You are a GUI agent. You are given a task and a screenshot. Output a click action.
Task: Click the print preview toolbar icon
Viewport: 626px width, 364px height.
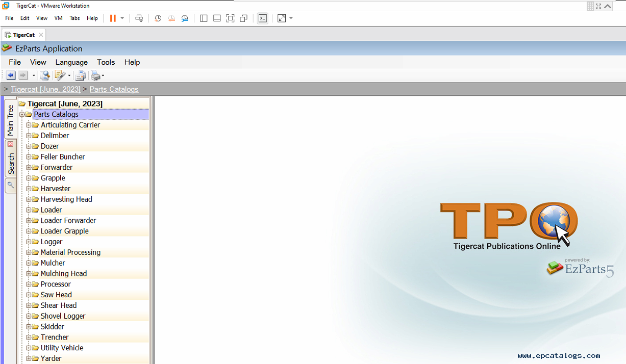pyautogui.click(x=81, y=76)
